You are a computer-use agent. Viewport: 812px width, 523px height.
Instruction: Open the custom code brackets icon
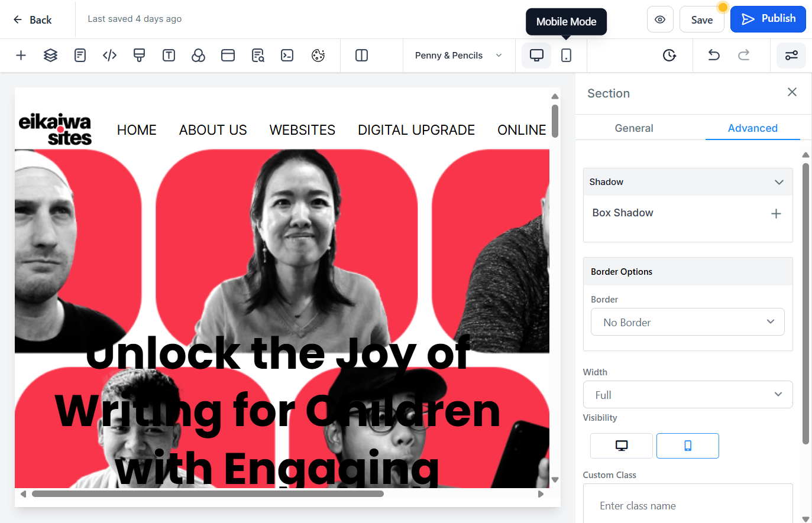point(109,56)
